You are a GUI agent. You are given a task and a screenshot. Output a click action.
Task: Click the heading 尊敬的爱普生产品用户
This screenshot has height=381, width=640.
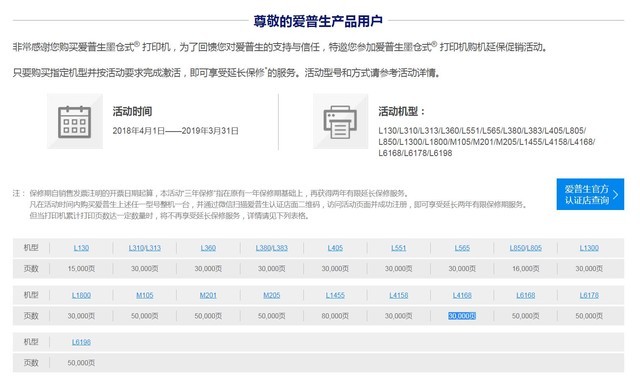pyautogui.click(x=318, y=21)
